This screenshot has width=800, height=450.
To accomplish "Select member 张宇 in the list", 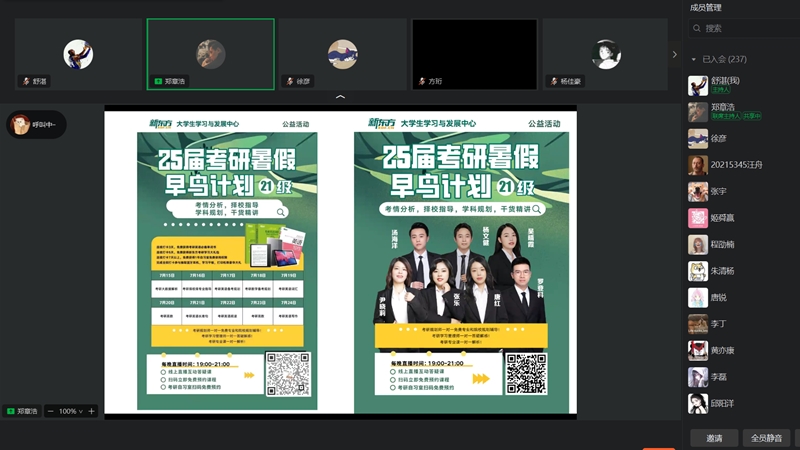I will [x=743, y=191].
